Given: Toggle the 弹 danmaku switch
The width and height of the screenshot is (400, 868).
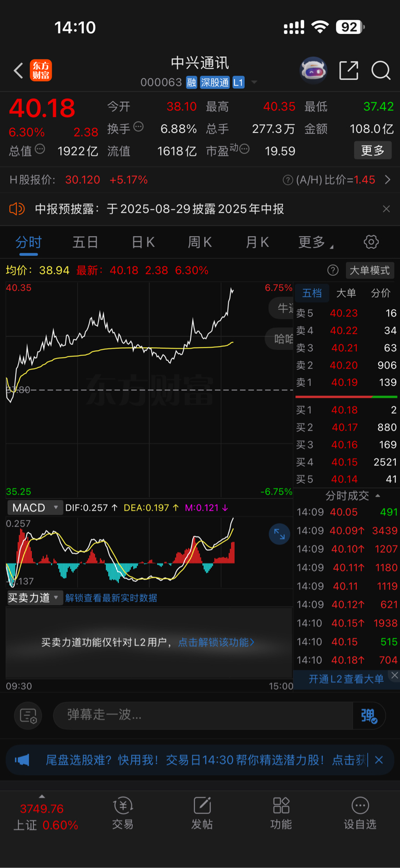Looking at the screenshot, I should [x=369, y=715].
